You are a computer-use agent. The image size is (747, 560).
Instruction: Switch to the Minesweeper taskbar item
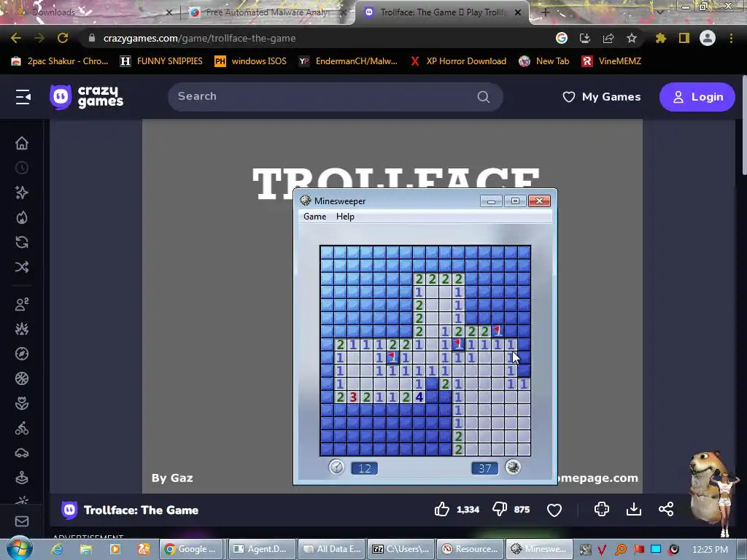[x=539, y=549]
